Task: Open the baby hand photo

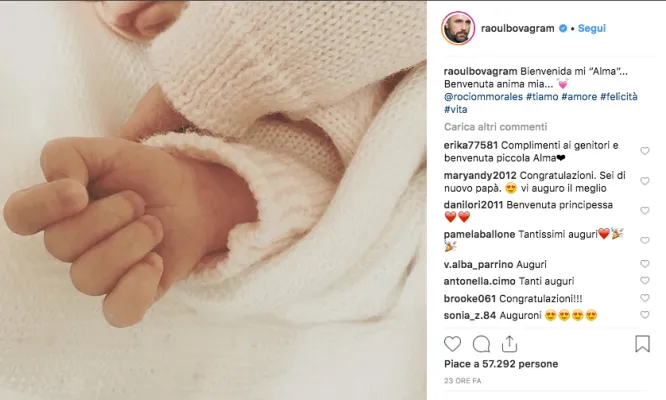Action: (x=213, y=200)
